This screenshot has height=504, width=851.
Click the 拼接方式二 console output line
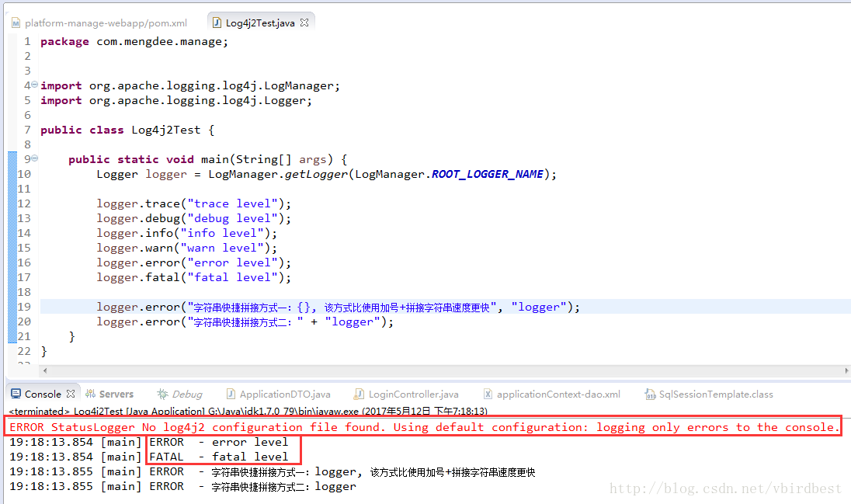click(x=183, y=486)
